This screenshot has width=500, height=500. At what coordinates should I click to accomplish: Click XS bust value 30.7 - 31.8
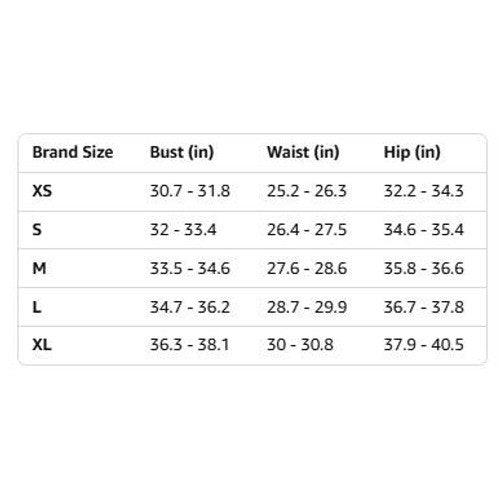pyautogui.click(x=190, y=191)
